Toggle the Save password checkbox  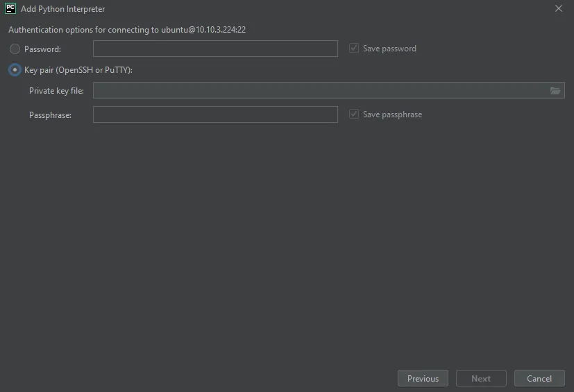coord(353,49)
